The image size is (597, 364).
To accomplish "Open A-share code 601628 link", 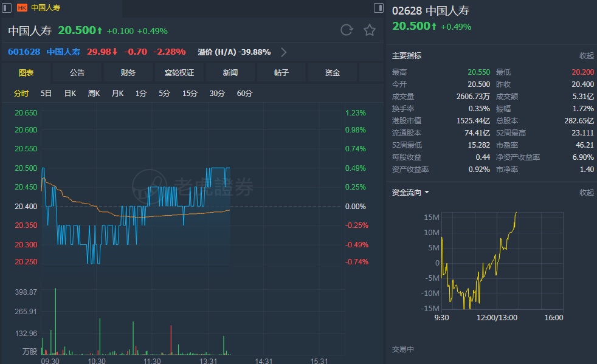I will pyautogui.click(x=24, y=52).
